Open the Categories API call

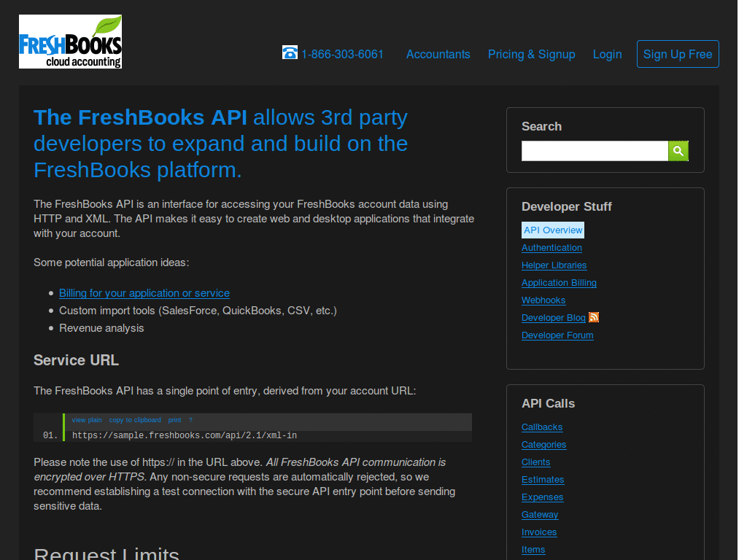pos(543,445)
